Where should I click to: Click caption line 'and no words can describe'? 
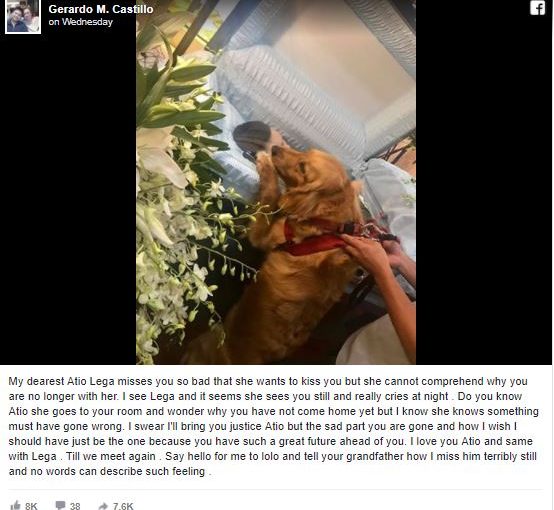tap(110, 471)
